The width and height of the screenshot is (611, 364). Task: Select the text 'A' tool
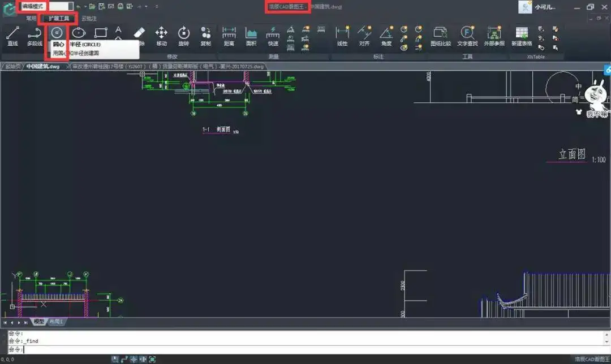tap(118, 31)
